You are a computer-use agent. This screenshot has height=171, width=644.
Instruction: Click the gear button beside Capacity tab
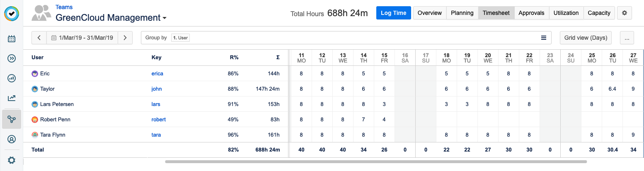coord(625,13)
